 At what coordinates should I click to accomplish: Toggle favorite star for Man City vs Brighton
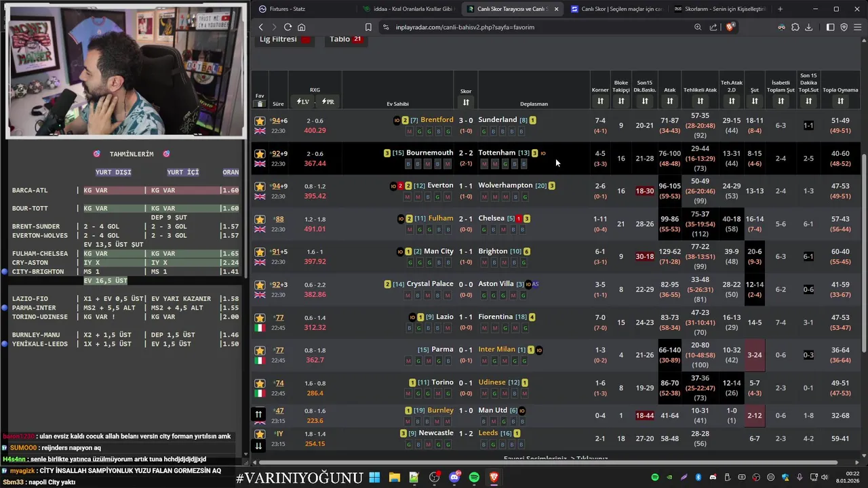tap(260, 252)
